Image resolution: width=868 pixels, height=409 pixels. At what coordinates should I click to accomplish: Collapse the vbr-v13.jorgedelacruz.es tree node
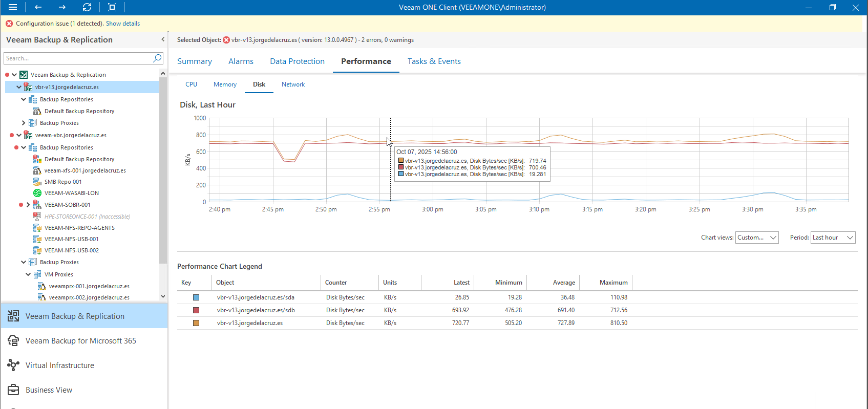point(19,87)
